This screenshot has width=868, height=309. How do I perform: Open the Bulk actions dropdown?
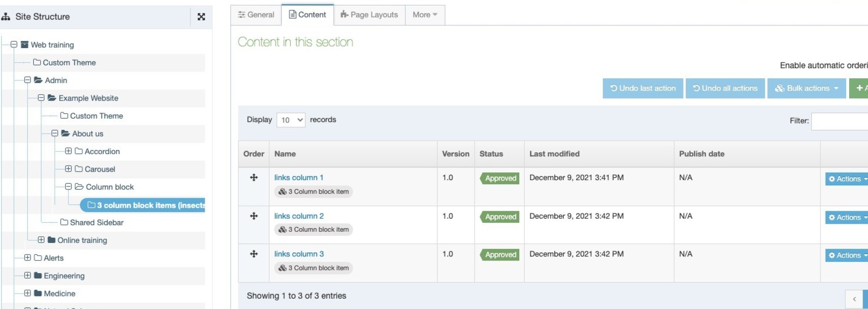click(x=807, y=88)
